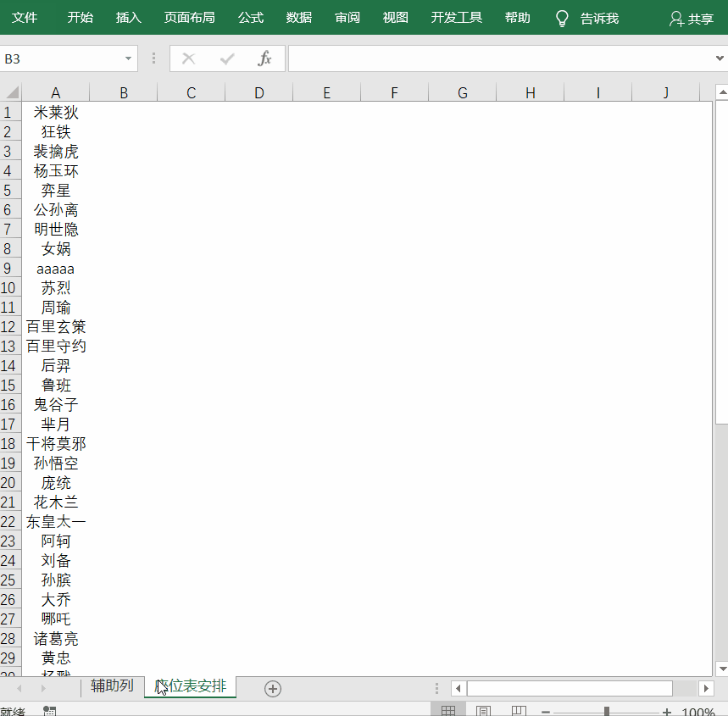Switch to the 开始 ribbon tab
Screen dimensions: 728x716
(x=80, y=18)
